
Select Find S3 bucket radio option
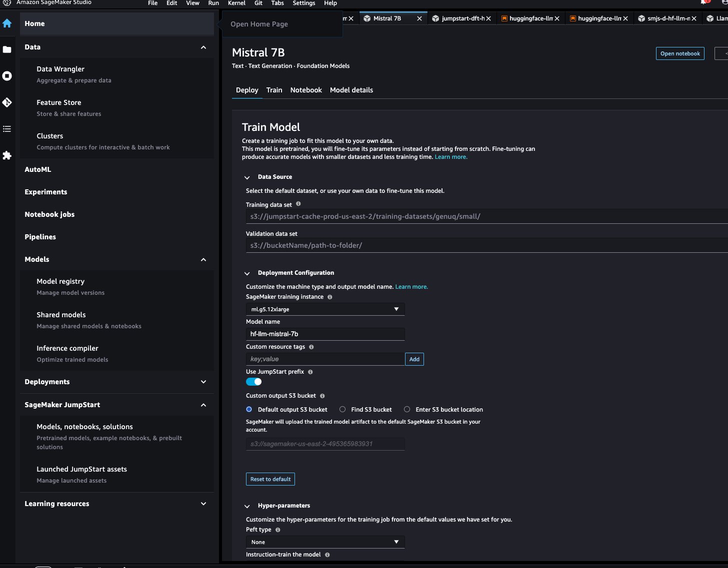342,409
